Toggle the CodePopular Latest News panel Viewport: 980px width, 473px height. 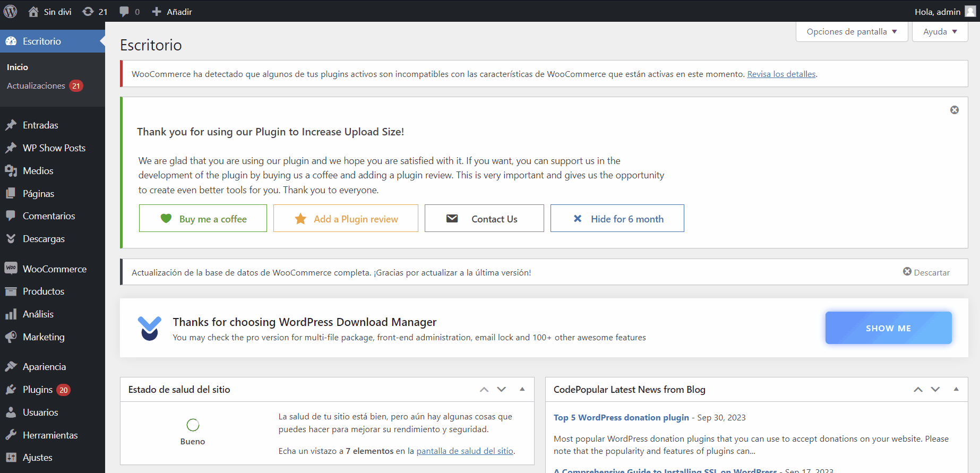coord(956,389)
